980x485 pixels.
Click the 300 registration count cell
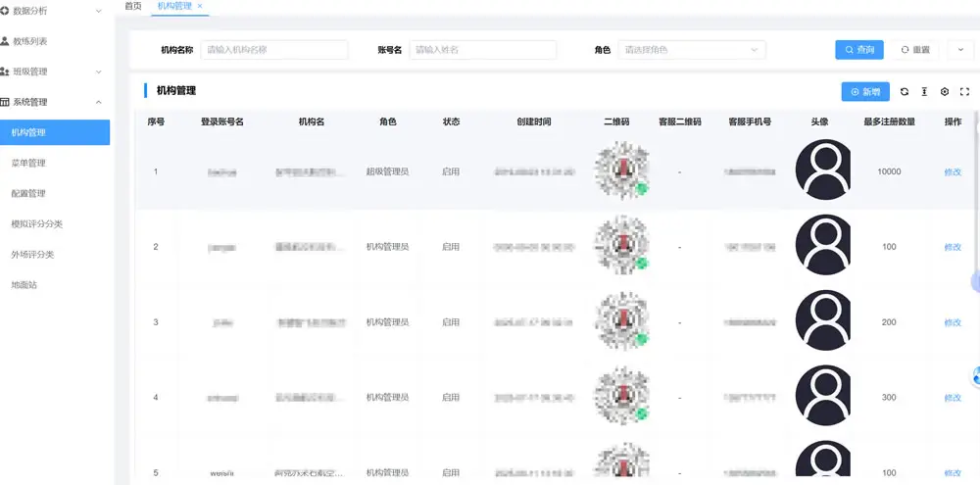tap(890, 398)
